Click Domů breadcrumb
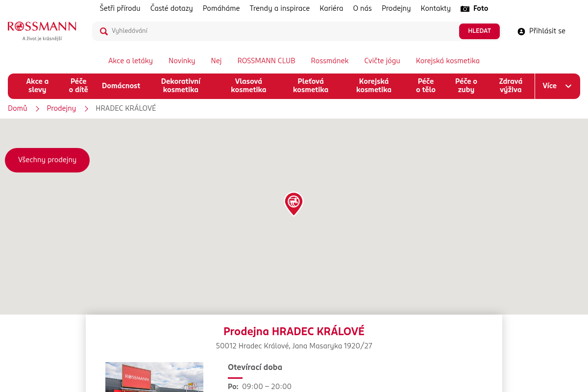 point(18,108)
